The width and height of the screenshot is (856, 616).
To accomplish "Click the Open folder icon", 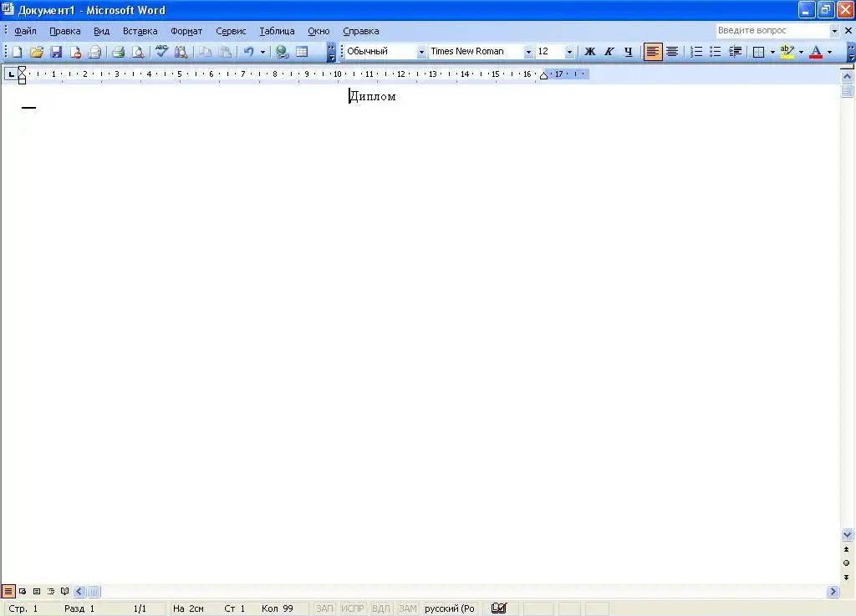I will pos(37,52).
